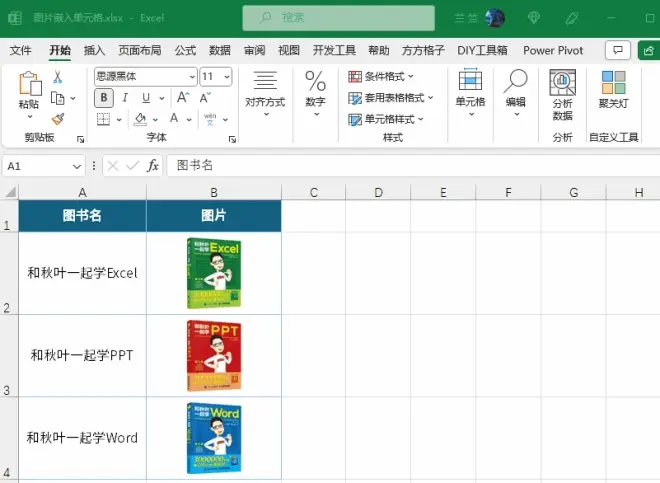660x483 pixels.
Task: Click the Cut scissors icon
Action: click(58, 77)
